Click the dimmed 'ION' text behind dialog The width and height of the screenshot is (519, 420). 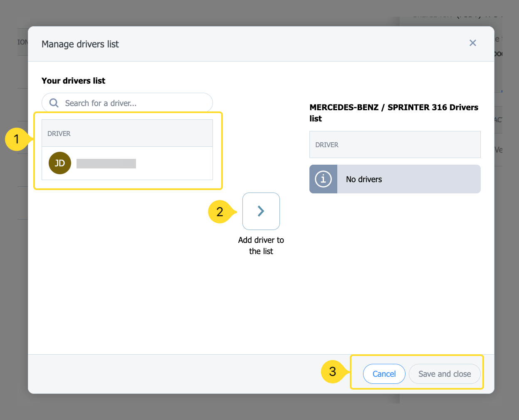[22, 42]
